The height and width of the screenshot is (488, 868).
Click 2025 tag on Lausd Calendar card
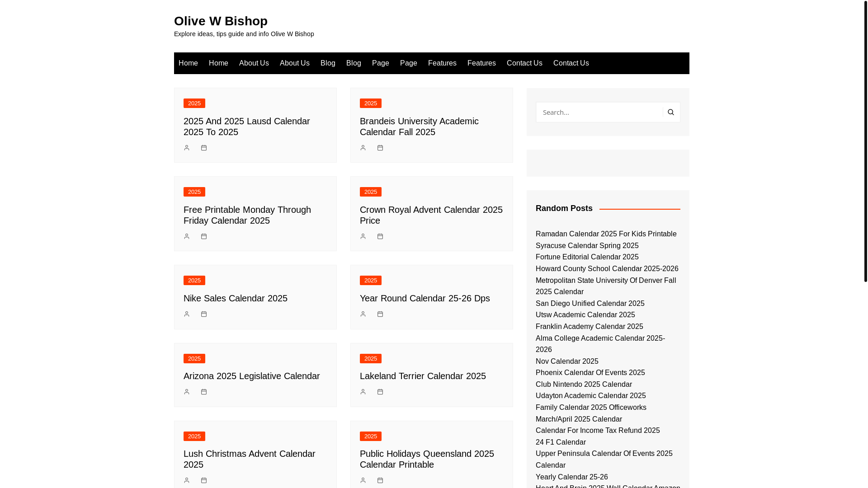pos(194,103)
